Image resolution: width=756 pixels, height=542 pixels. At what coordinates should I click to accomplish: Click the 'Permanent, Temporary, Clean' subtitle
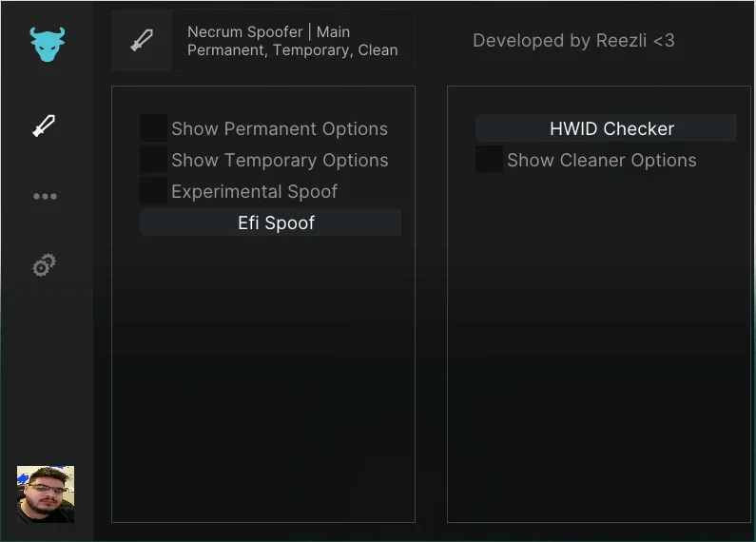[293, 50]
